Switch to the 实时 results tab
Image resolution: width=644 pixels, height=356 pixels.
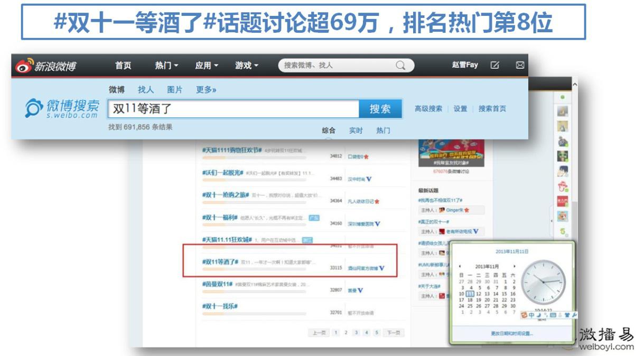click(x=356, y=130)
